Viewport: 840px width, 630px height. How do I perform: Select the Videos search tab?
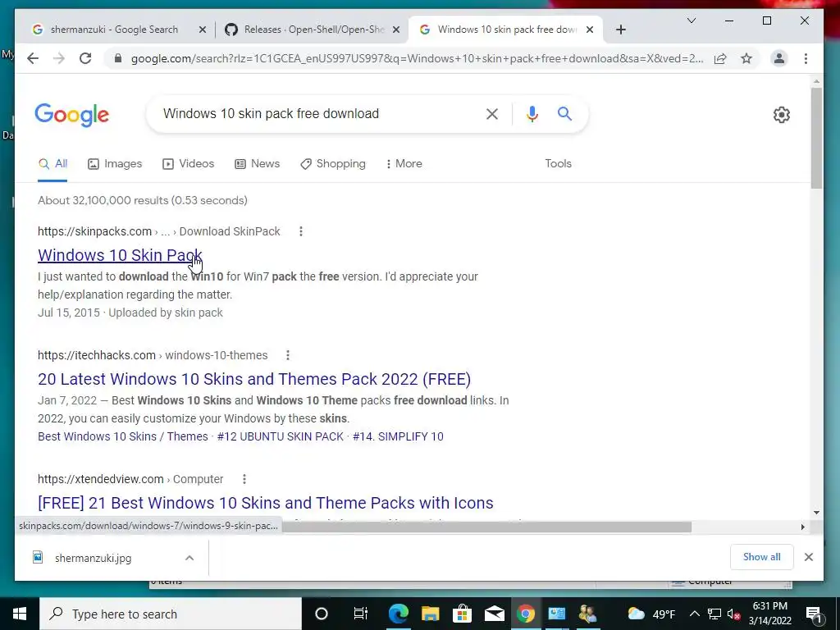(188, 164)
